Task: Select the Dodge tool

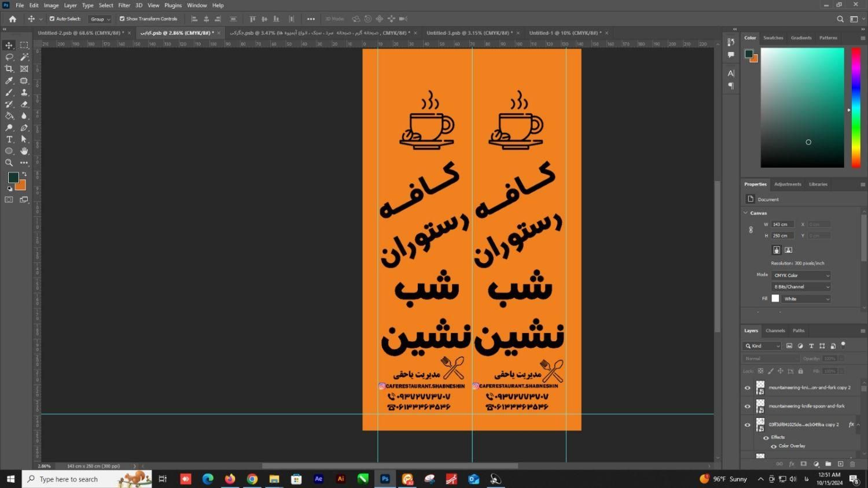Action: (x=9, y=128)
